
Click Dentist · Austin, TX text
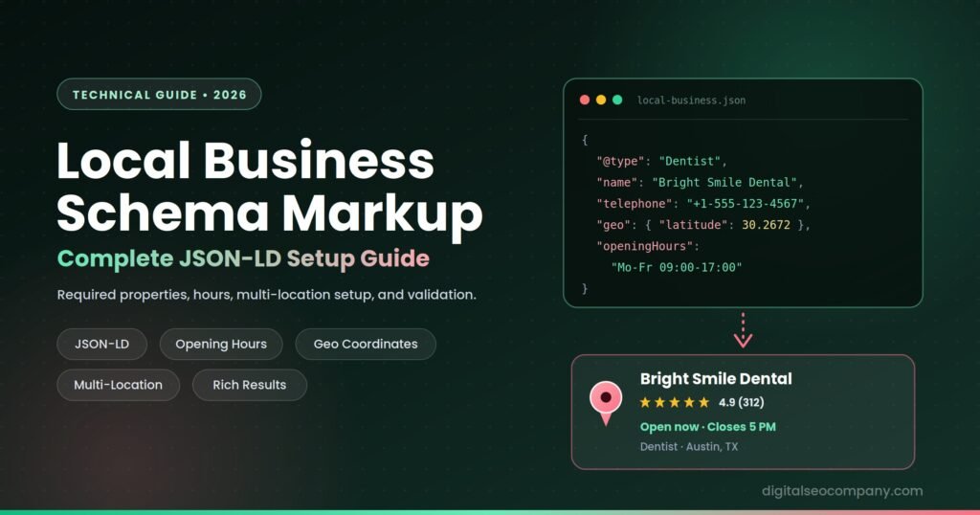pos(689,447)
